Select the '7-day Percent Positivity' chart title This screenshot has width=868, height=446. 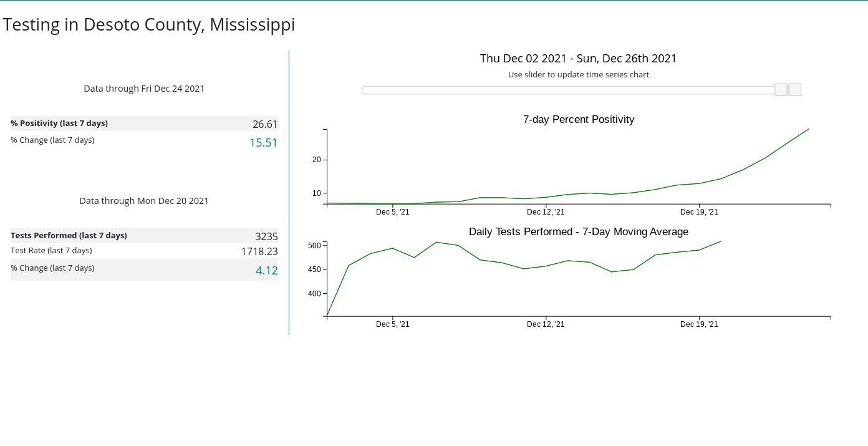(x=579, y=120)
